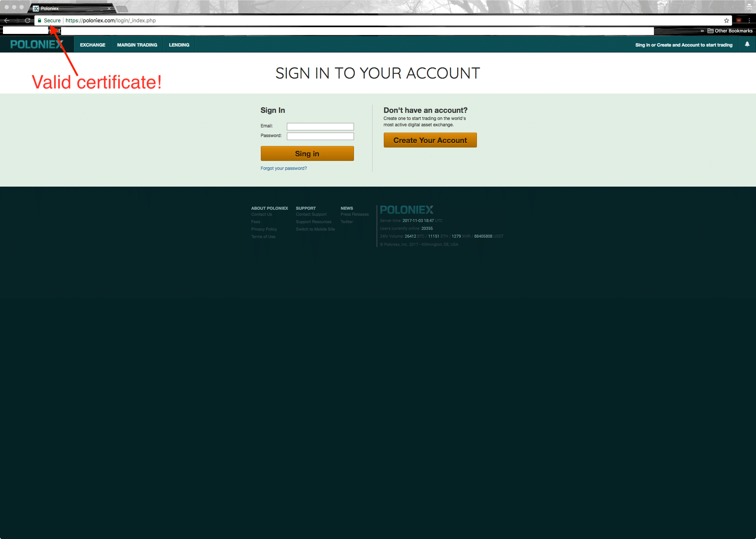This screenshot has width=756, height=539.
Task: Open Twitter footer link
Action: tap(347, 222)
